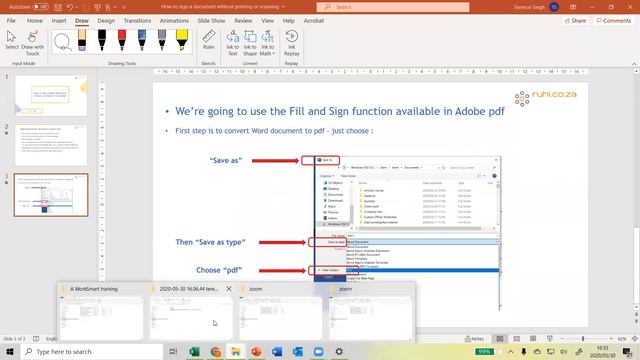Collapse the ribbon with the chevron

click(x=634, y=64)
